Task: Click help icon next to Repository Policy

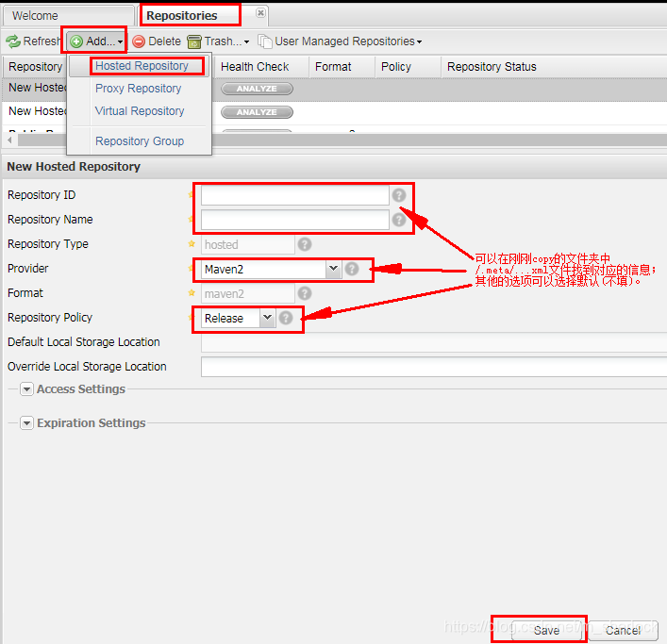Action: (x=286, y=318)
